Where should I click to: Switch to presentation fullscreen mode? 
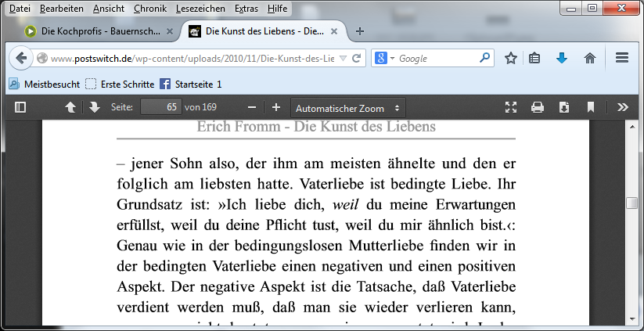coord(511,107)
